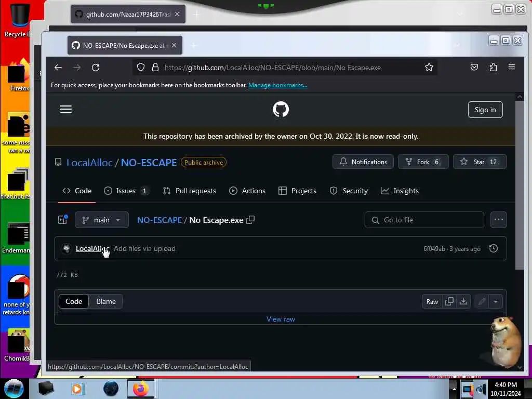Viewport: 532px width, 399px height.
Task: Copy the file path next to No Escape.exe
Action: (250, 220)
